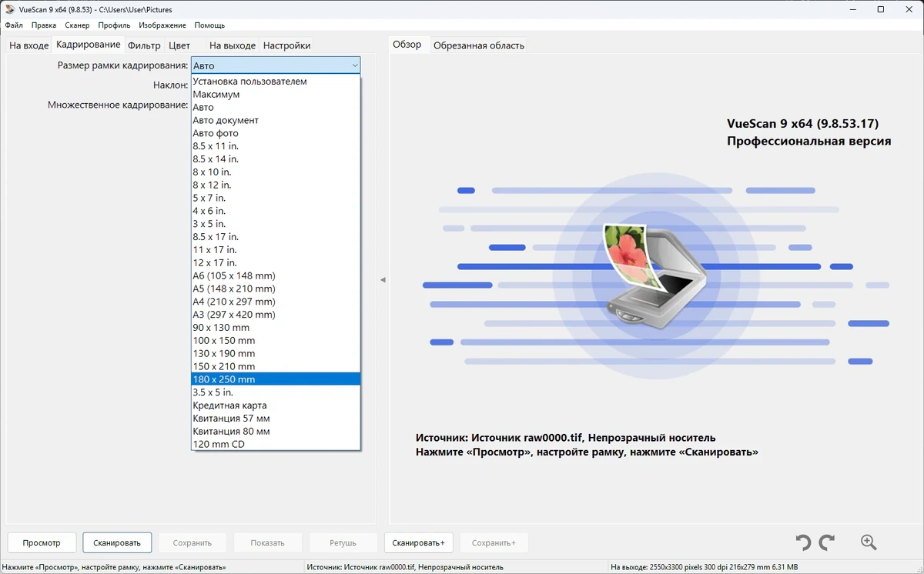Select 8.5 x 14 in. size
This screenshot has width=924, height=574.
[276, 159]
